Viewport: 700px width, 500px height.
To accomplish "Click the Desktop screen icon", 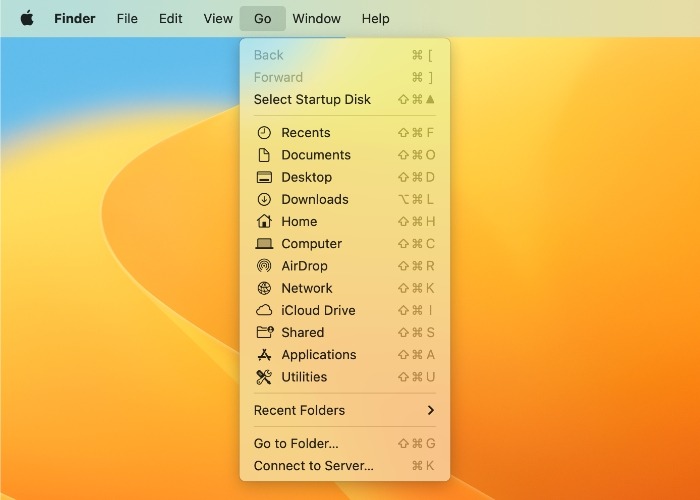I will point(264,177).
